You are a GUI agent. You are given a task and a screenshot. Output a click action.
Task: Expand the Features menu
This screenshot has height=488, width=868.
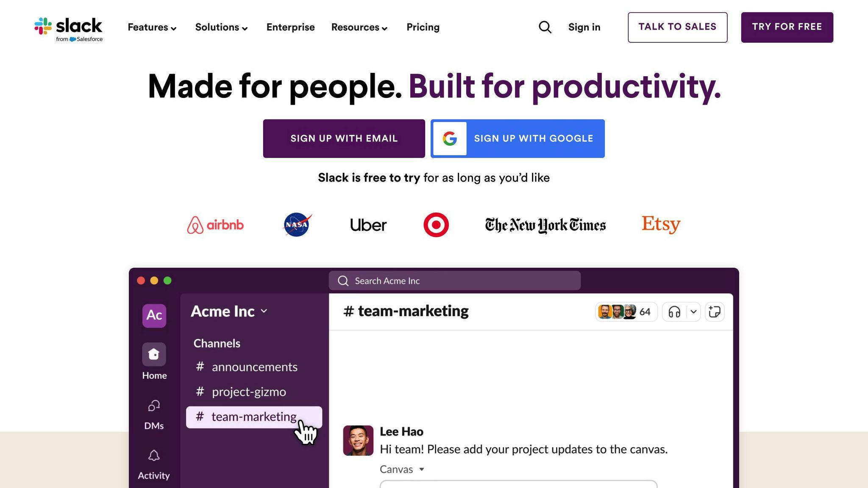(x=151, y=27)
